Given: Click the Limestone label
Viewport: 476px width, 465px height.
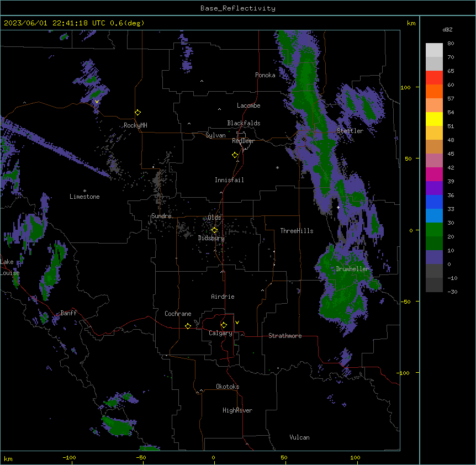Looking at the screenshot, I should click(x=84, y=197).
